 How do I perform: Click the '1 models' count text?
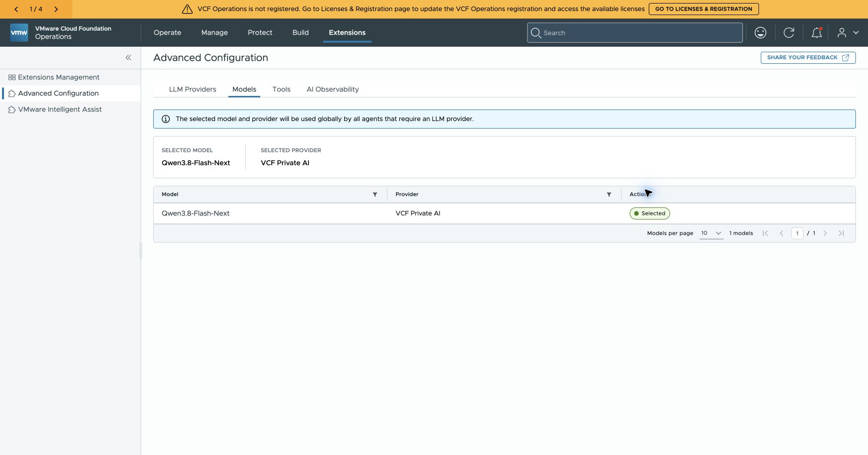click(x=741, y=233)
